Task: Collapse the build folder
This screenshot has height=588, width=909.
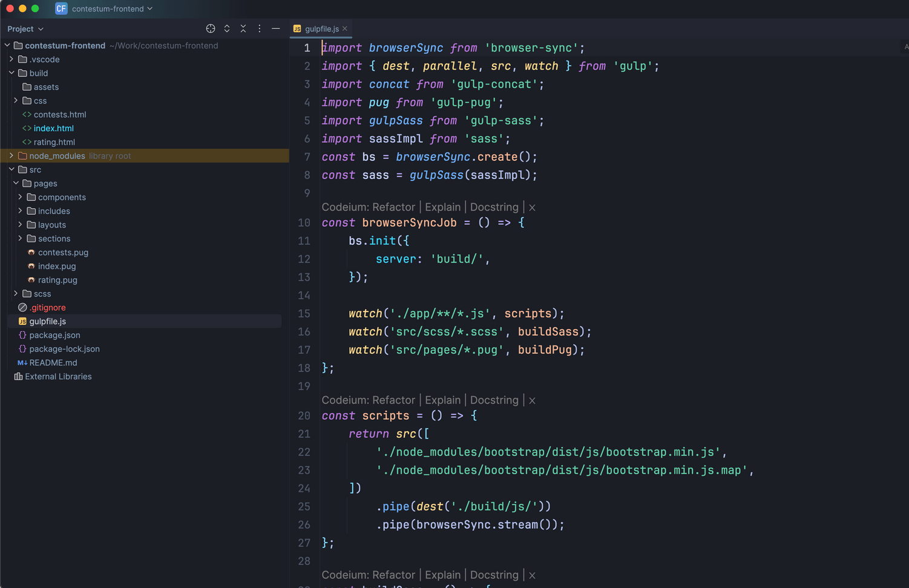Action: [11, 73]
